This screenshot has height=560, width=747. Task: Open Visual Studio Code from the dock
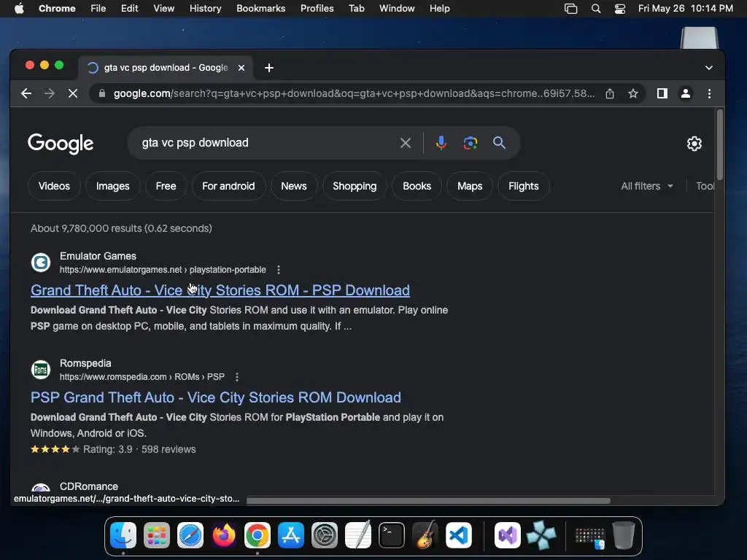coord(459,535)
